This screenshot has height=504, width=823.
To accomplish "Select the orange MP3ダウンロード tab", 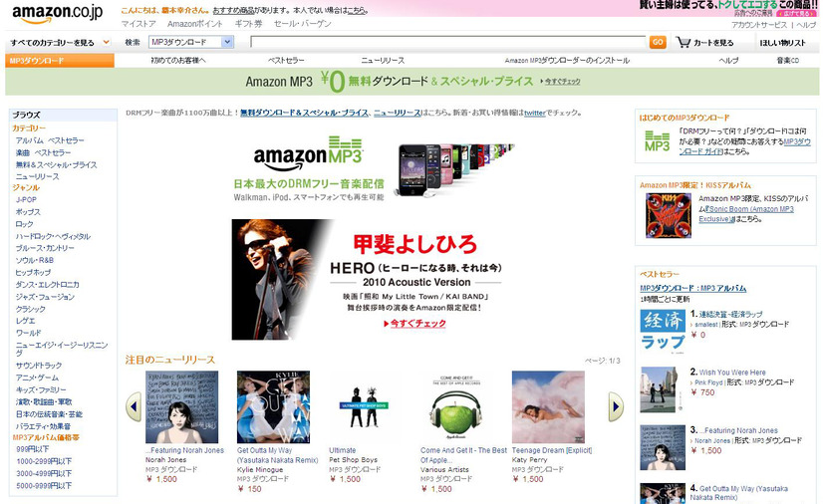I will click(60, 61).
